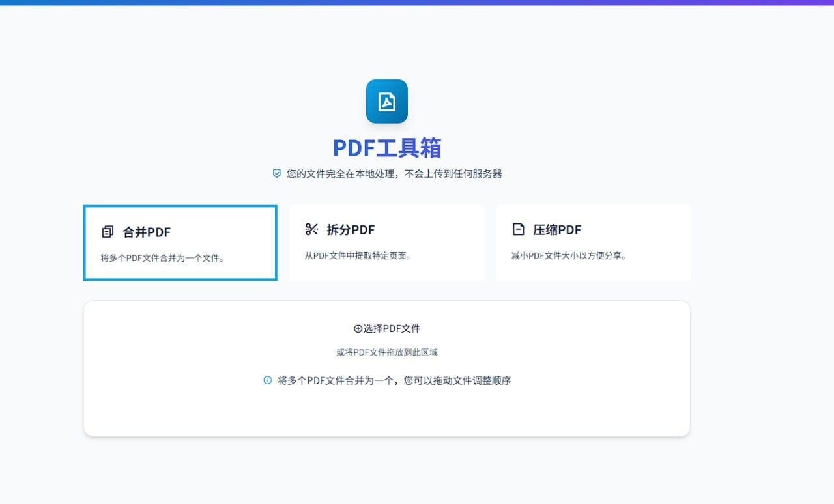
Task: Switch to the 拆分PDF mode
Action: pyautogui.click(x=386, y=242)
